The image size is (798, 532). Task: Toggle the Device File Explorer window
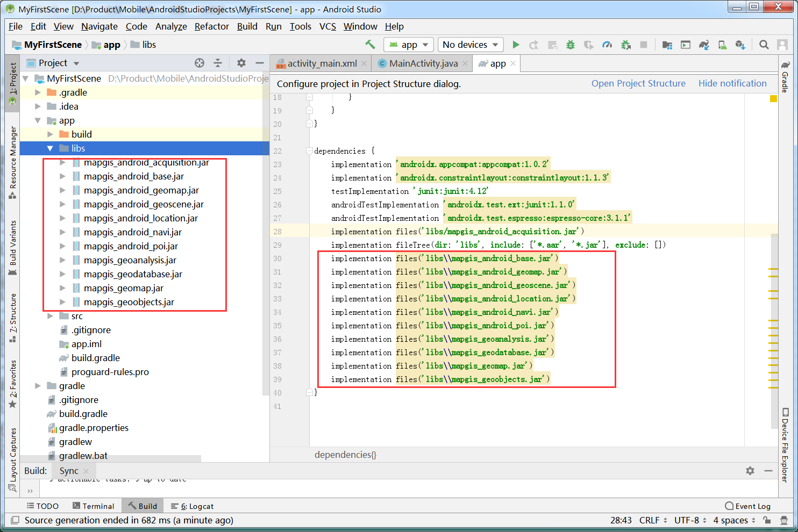785,445
